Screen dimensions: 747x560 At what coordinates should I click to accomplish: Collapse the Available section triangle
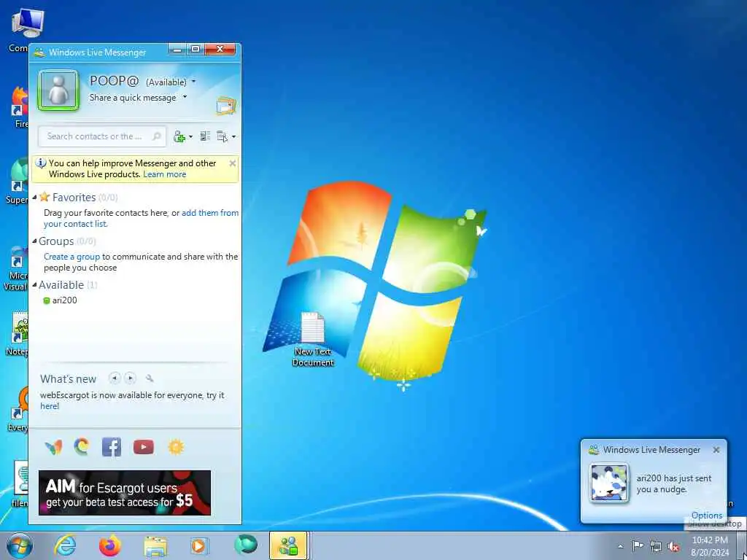[x=34, y=285]
